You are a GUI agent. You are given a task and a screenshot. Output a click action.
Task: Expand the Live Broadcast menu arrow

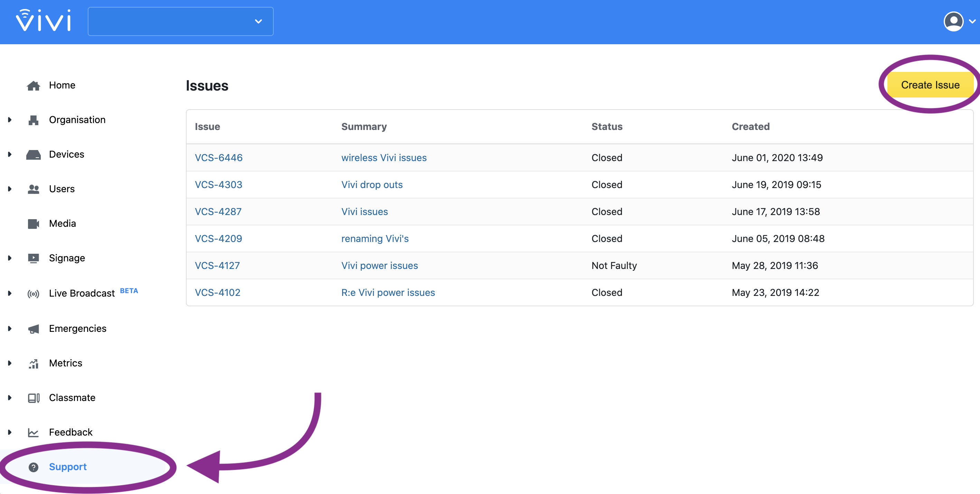10,293
